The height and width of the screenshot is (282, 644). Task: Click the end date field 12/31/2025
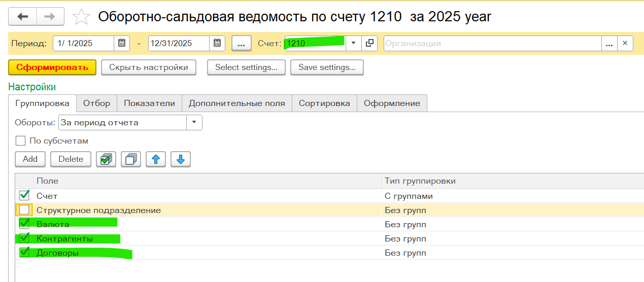(x=179, y=43)
